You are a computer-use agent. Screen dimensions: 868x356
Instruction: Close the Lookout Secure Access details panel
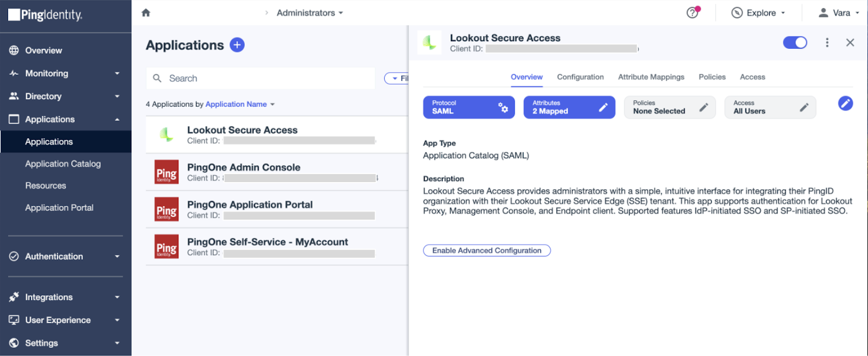[850, 42]
